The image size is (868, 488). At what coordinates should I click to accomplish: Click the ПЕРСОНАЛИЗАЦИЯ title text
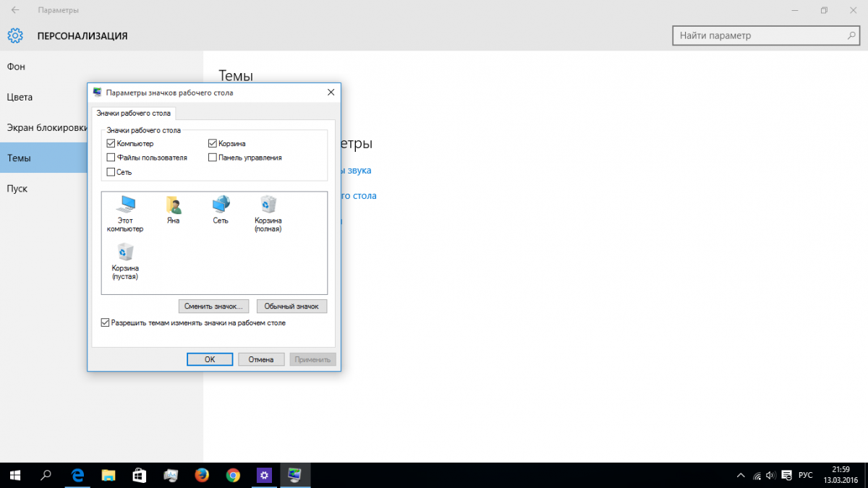point(82,35)
